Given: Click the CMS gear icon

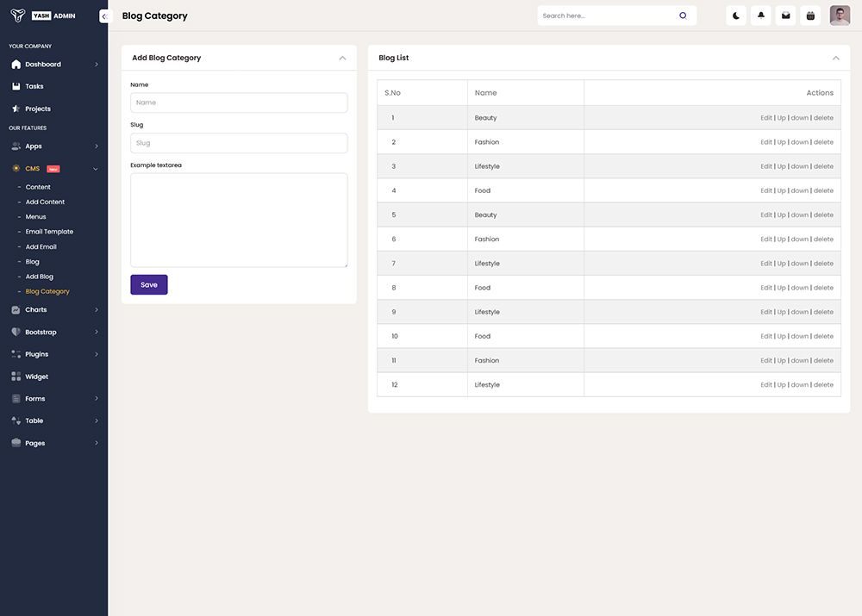Looking at the screenshot, I should pos(16,168).
